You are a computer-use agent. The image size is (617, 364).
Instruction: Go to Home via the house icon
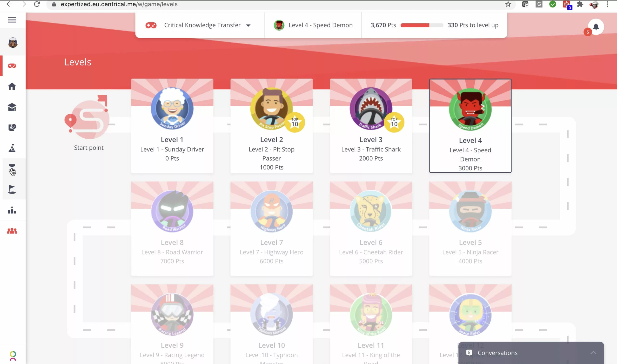click(12, 86)
